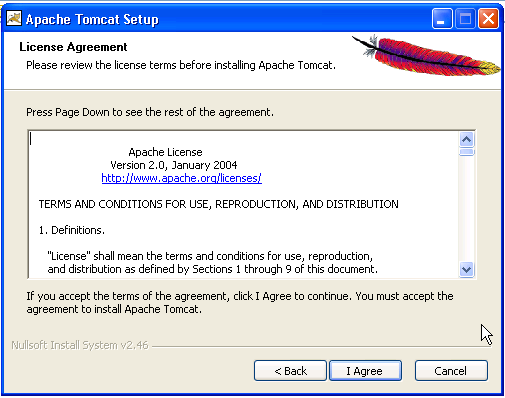Accept the license with I Agree
Image resolution: width=505 pixels, height=398 pixels.
coord(365,371)
